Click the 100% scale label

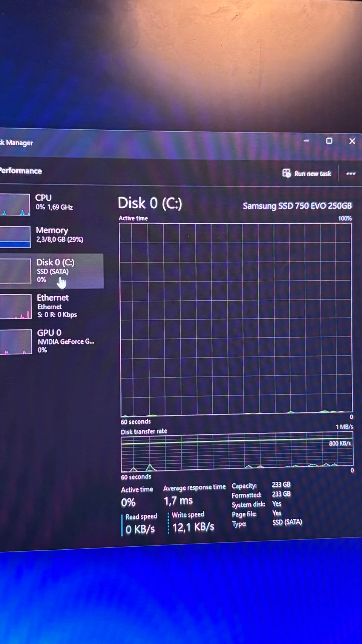[x=345, y=218]
